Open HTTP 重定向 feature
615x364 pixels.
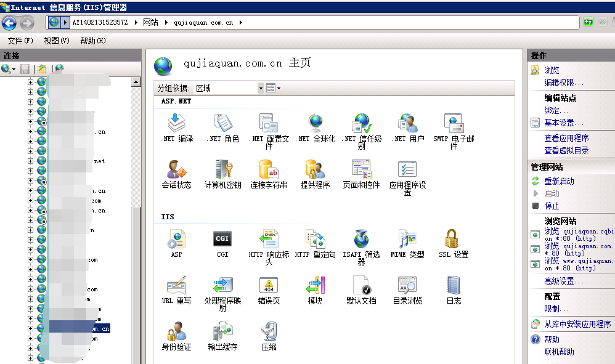pyautogui.click(x=316, y=243)
